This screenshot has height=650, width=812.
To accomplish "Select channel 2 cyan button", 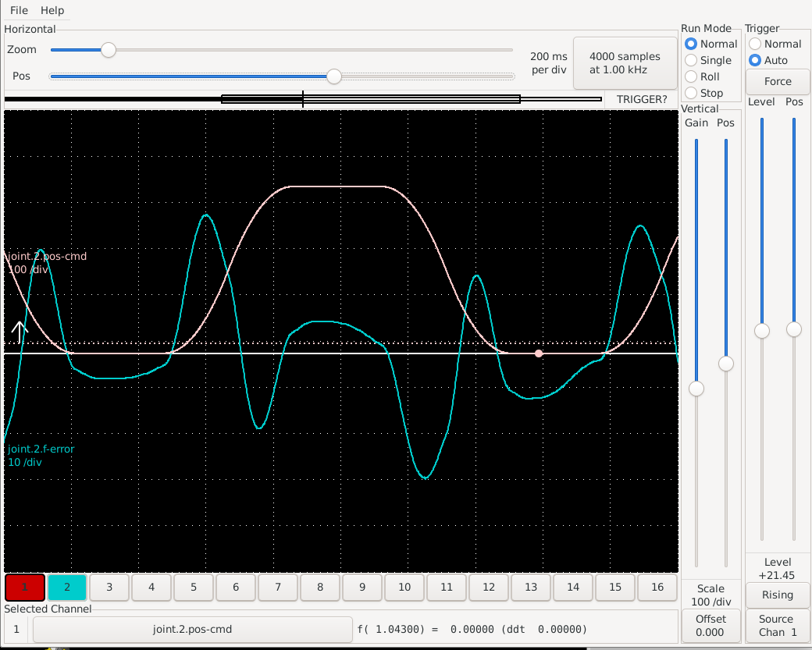I will 67,588.
